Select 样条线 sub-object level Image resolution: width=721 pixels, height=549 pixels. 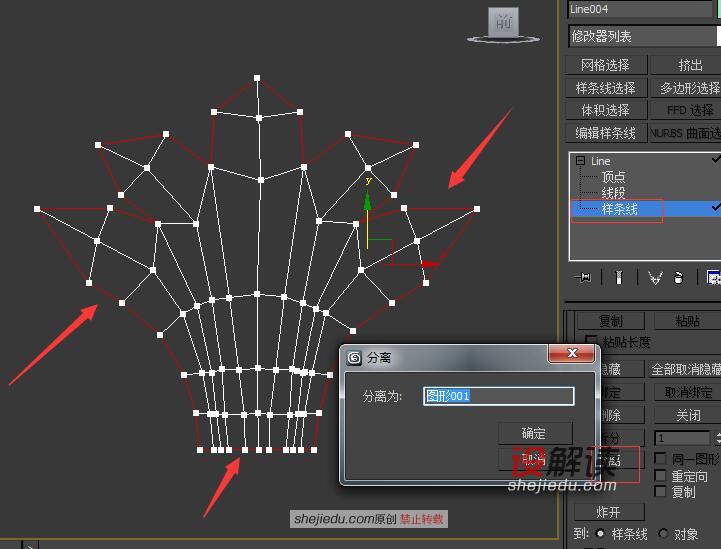tap(619, 209)
